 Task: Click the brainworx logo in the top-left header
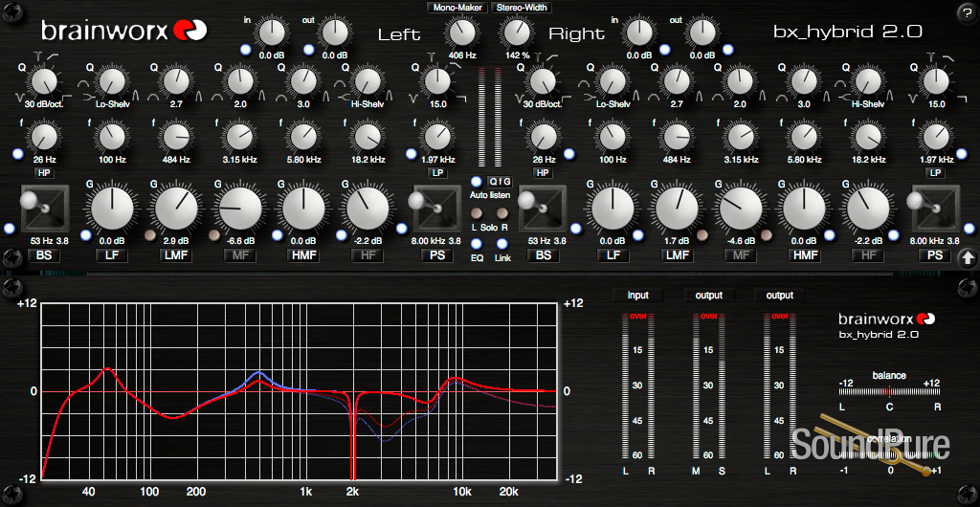click(123, 30)
